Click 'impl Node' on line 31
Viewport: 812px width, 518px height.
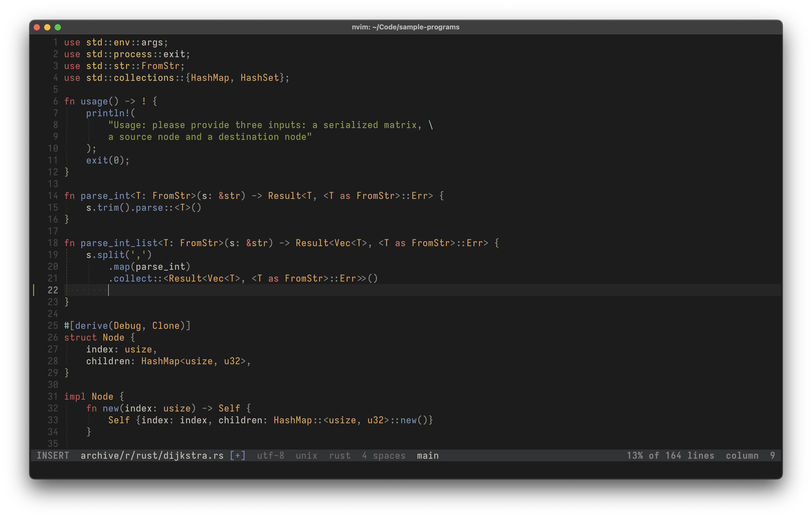pos(89,396)
